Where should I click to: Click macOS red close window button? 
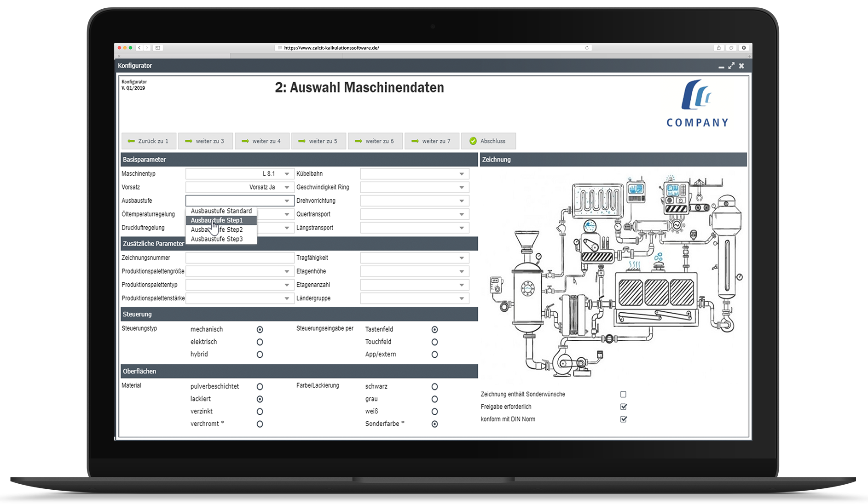point(119,48)
